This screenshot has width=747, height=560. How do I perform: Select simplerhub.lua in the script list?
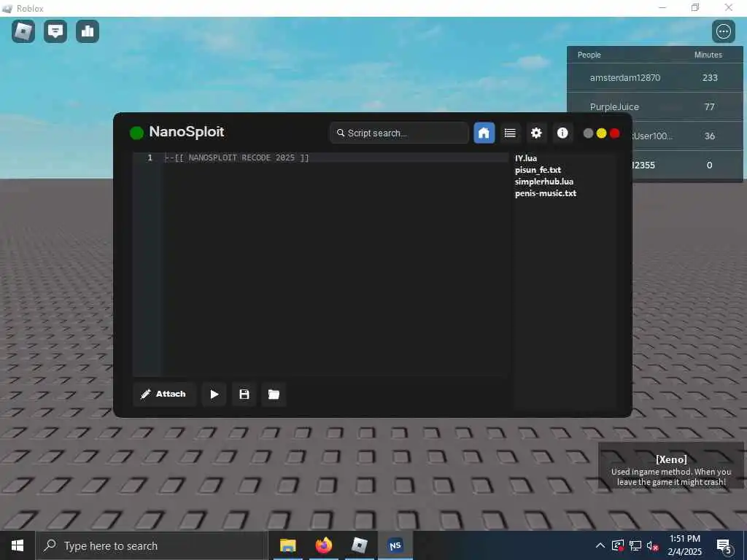click(544, 182)
